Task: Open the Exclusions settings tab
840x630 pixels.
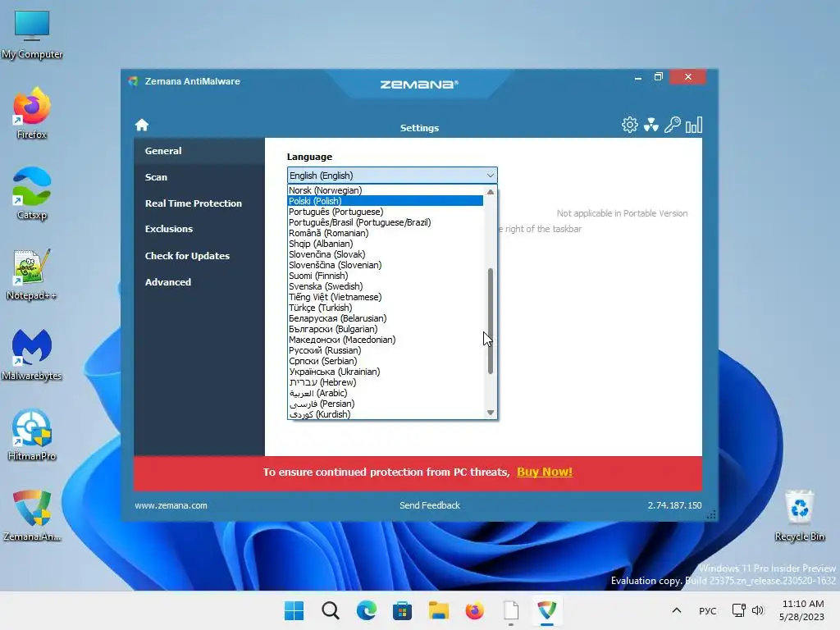Action: point(199,230)
